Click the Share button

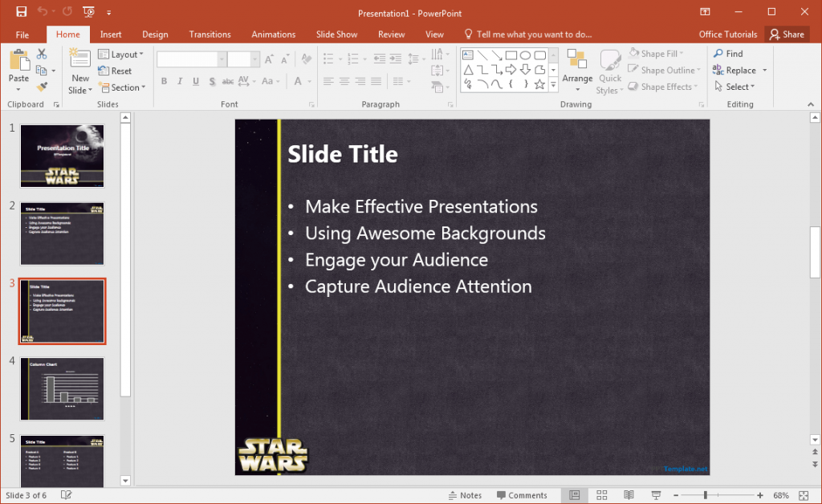787,34
